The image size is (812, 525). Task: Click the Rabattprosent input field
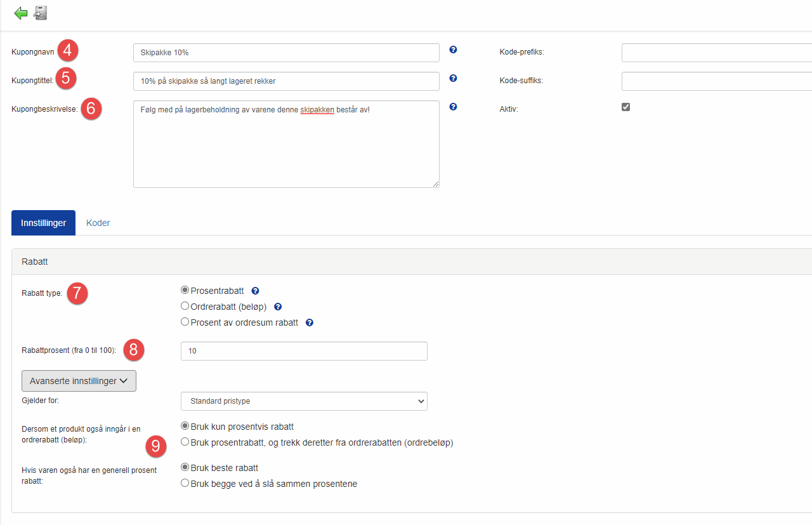click(304, 351)
